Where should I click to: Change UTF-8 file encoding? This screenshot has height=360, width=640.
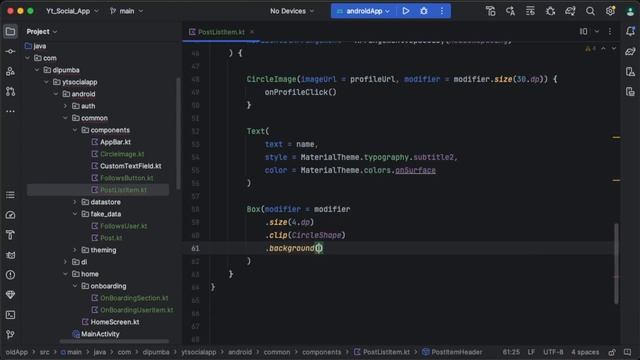553,352
